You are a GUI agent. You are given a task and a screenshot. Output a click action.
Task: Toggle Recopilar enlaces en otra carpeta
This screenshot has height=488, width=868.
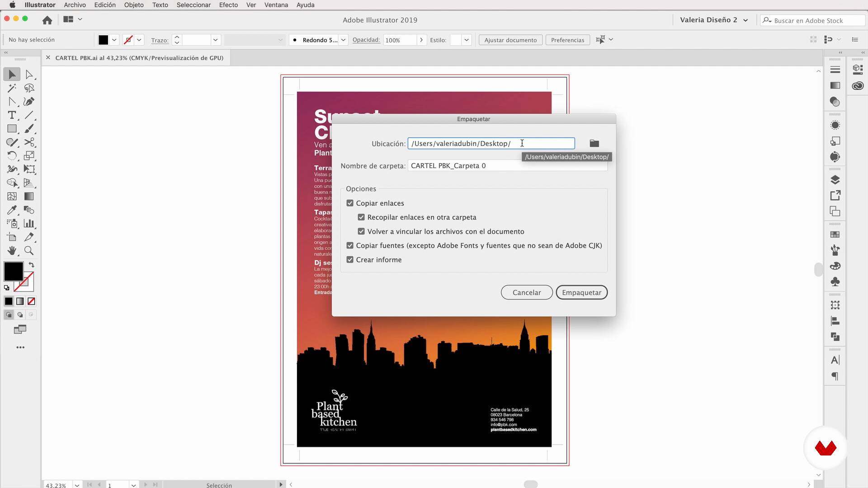point(361,217)
